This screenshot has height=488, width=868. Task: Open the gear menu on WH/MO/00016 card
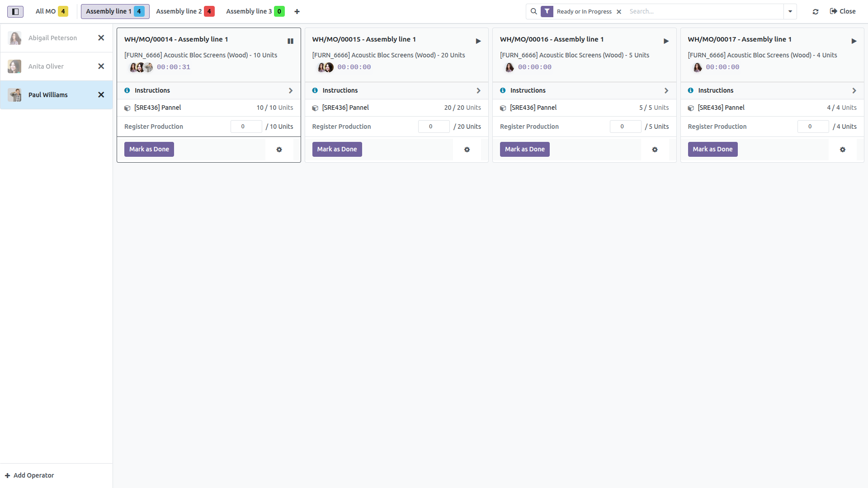pos(655,150)
